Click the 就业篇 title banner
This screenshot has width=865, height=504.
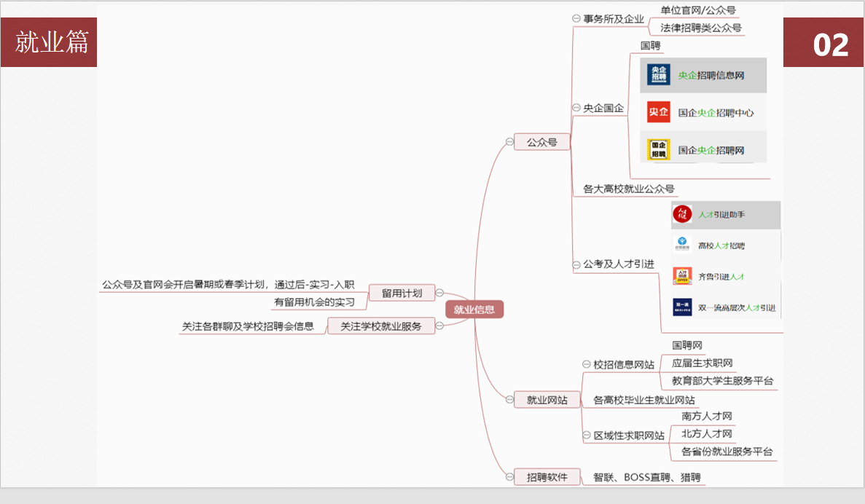pyautogui.click(x=50, y=42)
